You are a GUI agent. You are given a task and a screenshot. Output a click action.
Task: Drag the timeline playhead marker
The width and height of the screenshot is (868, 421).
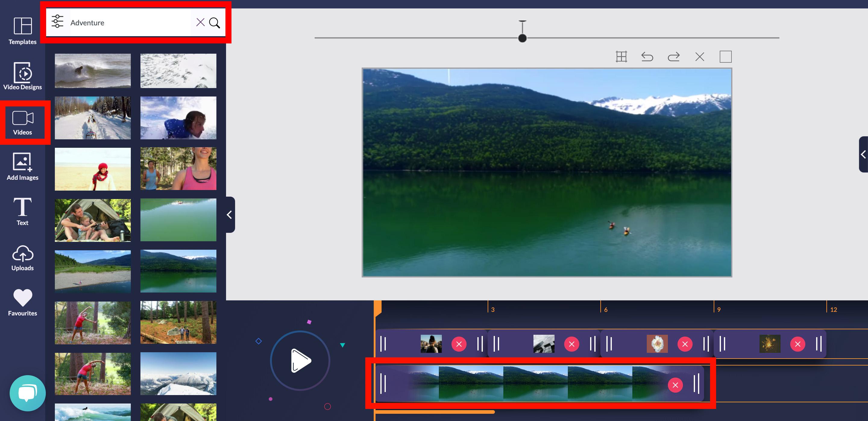coord(379,308)
